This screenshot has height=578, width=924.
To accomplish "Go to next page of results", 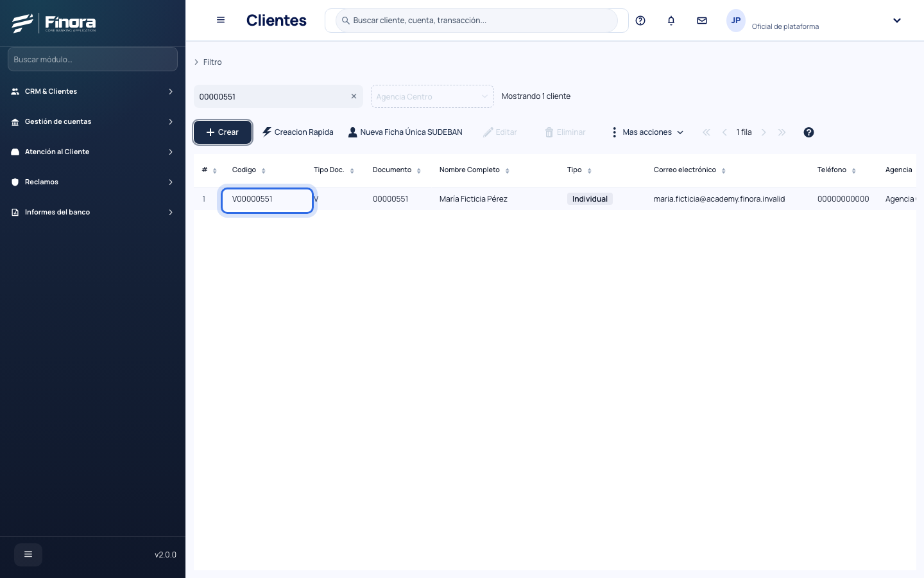I will point(764,132).
